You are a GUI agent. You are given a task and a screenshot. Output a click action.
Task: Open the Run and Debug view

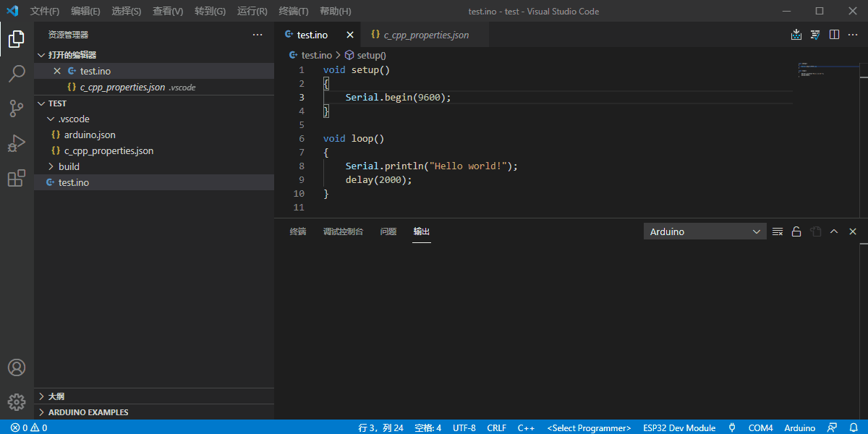[x=17, y=143]
